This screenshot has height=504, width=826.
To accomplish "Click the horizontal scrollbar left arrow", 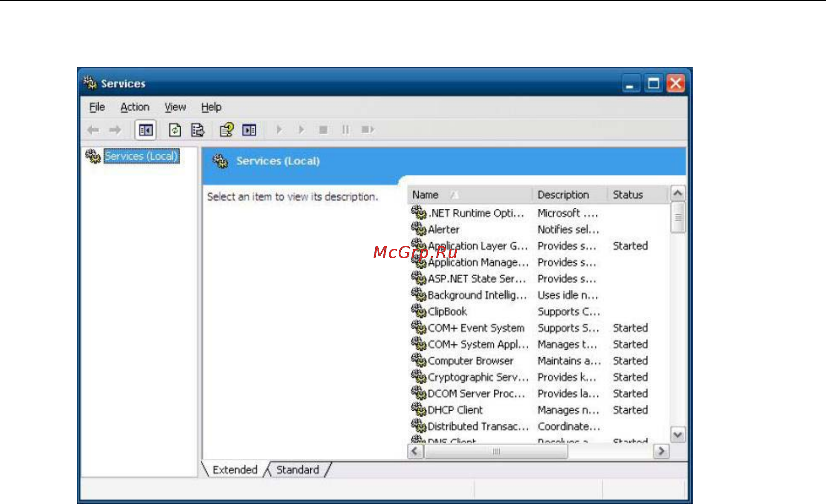I will tap(416, 451).
